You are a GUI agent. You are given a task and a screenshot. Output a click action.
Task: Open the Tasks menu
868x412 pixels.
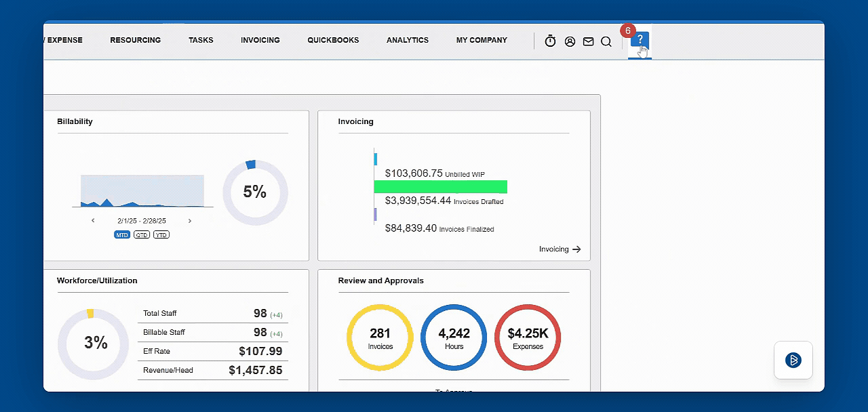click(201, 40)
